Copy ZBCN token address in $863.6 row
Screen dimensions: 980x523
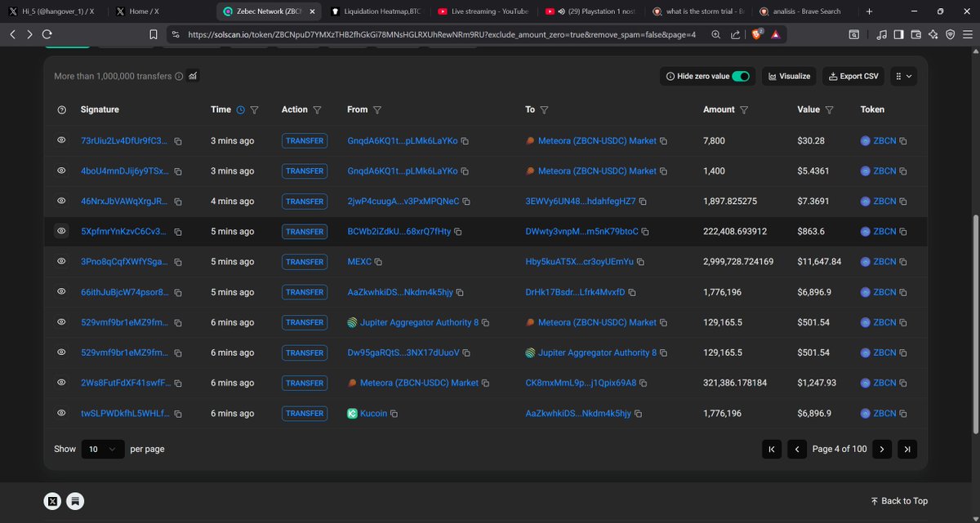(x=903, y=232)
